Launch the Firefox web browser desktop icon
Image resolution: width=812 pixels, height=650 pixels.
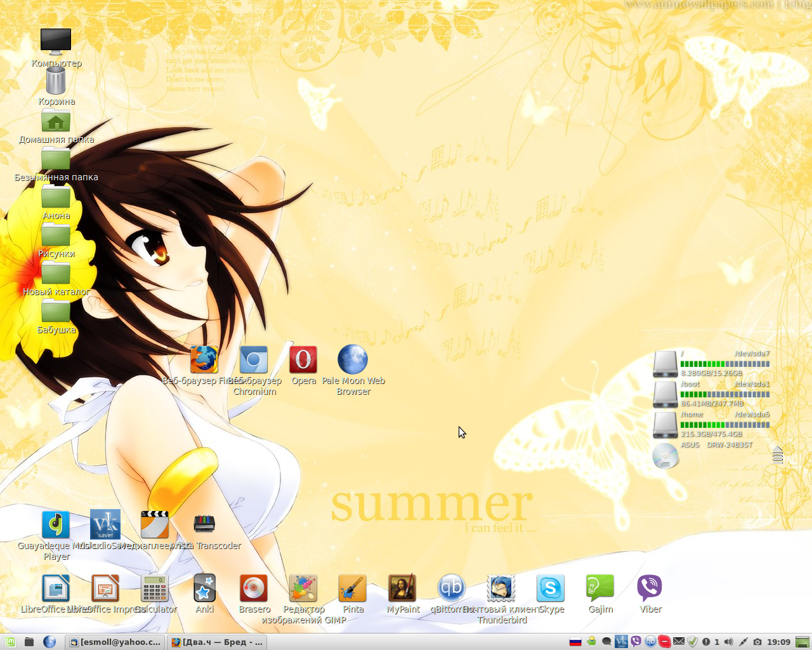click(204, 360)
